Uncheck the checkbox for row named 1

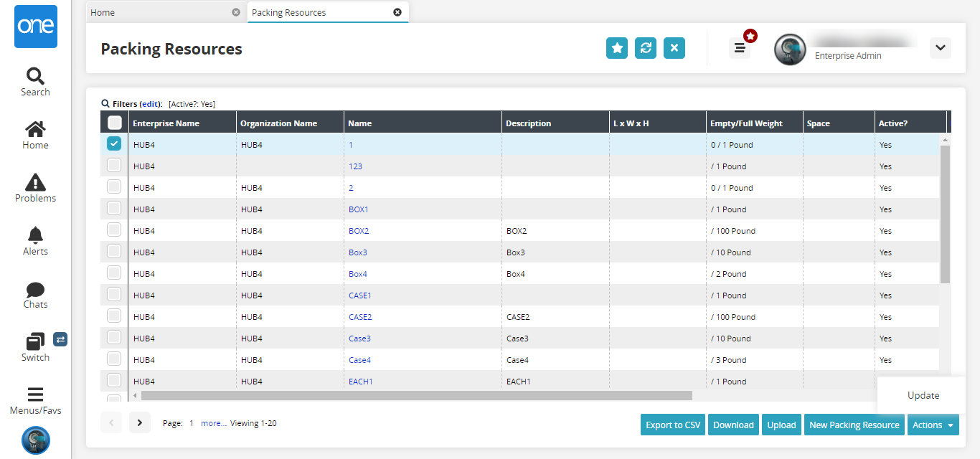[x=114, y=144]
